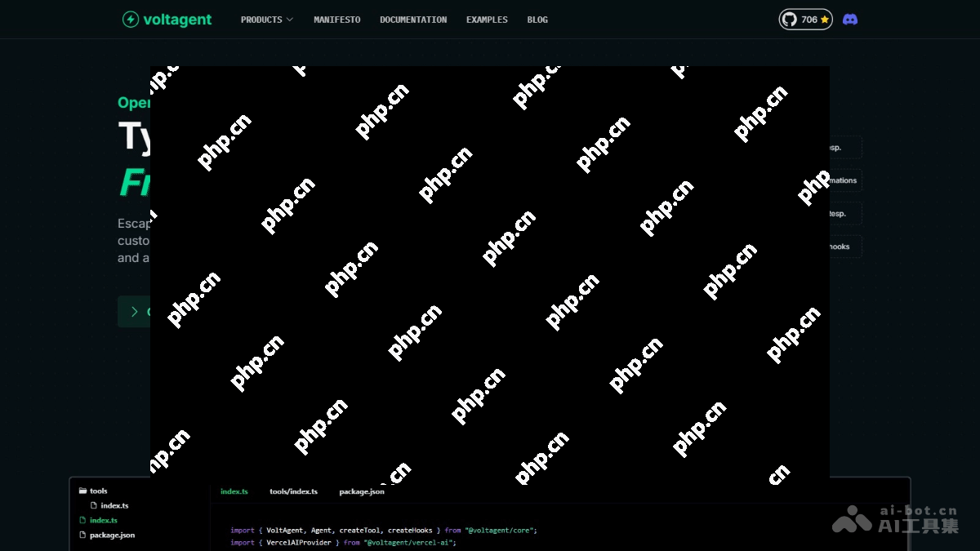980x551 pixels.
Task: Switch to the tools/index.ts editor tab
Action: point(293,491)
